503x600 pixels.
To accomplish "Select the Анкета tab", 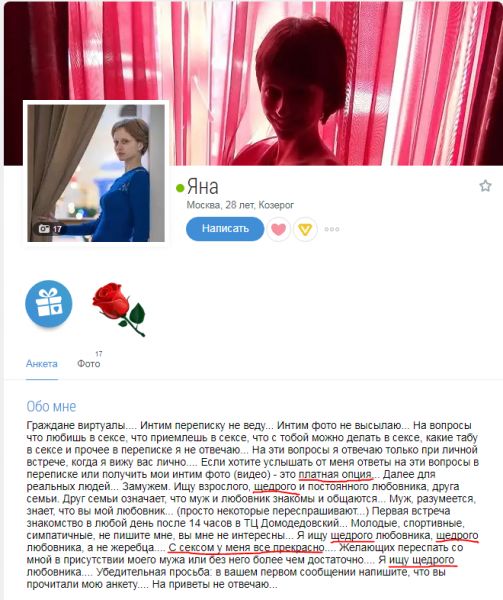I will click(x=42, y=364).
